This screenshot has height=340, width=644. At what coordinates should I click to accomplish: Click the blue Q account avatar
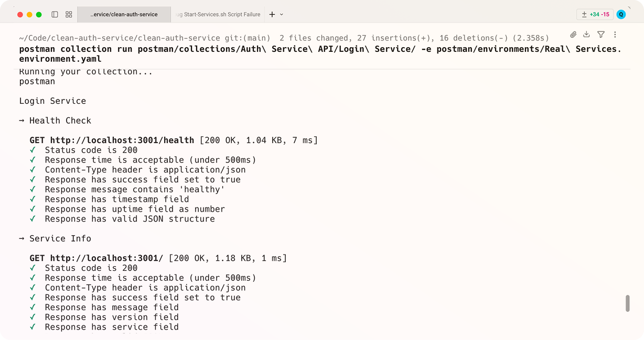click(x=621, y=14)
